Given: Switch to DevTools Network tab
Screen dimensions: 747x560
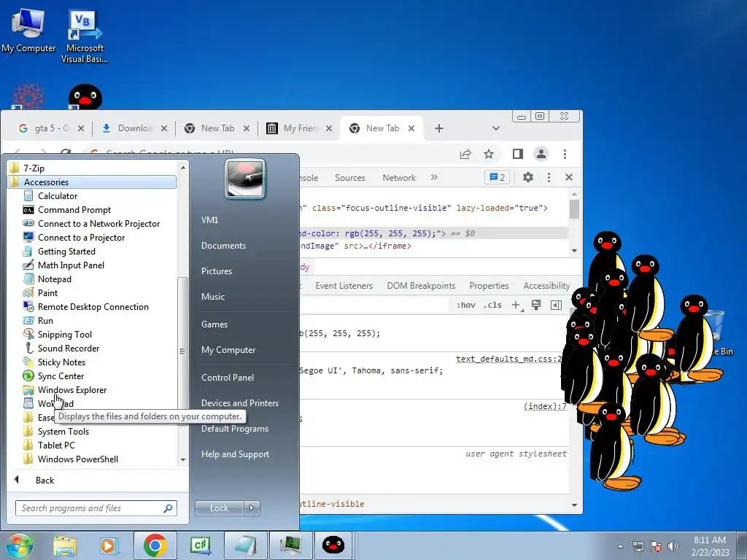Looking at the screenshot, I should tap(399, 178).
